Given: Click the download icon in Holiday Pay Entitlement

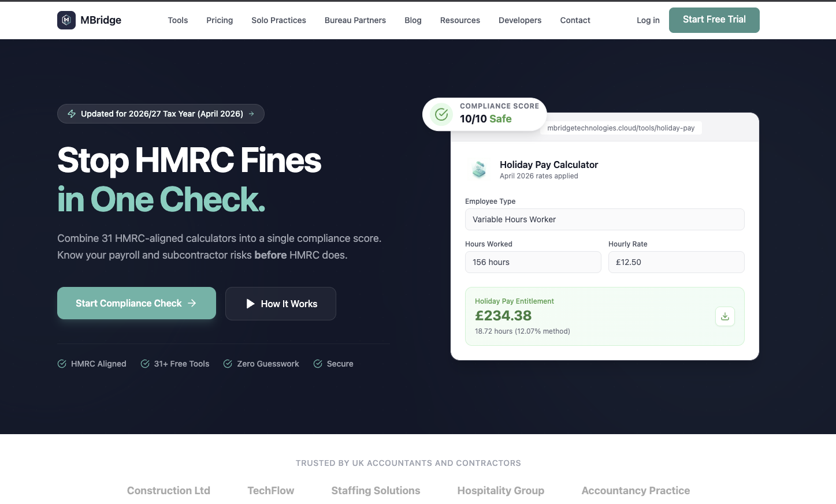Looking at the screenshot, I should click(x=725, y=316).
